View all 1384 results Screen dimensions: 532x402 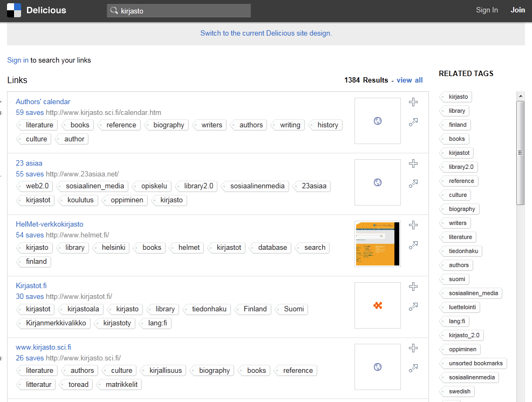click(x=410, y=80)
